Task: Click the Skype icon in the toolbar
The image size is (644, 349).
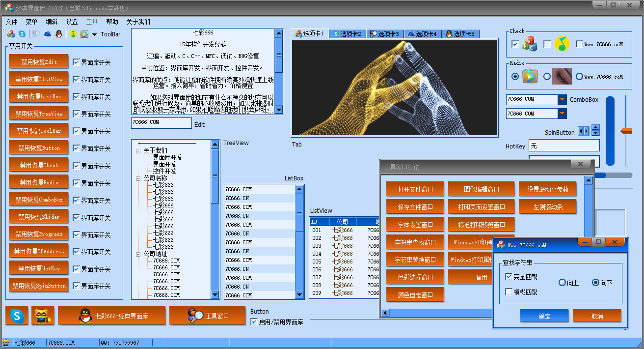Action: tap(22, 34)
